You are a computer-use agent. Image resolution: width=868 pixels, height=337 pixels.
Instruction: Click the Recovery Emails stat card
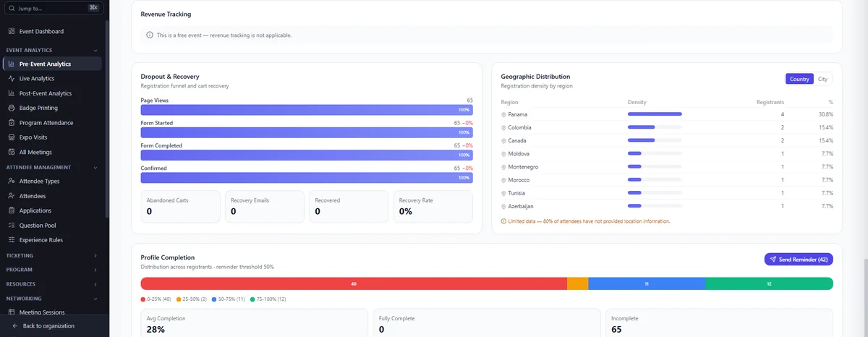(x=265, y=207)
